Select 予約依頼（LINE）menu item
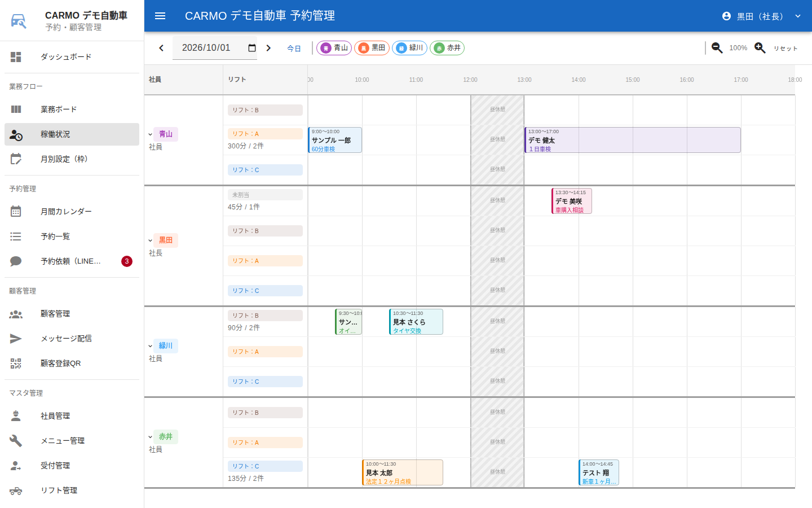 click(x=72, y=261)
